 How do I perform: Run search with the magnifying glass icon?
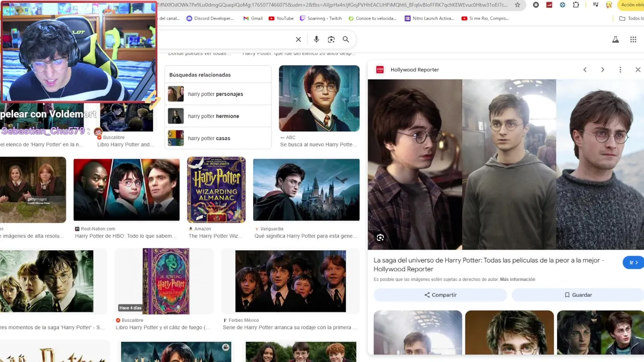tap(346, 39)
